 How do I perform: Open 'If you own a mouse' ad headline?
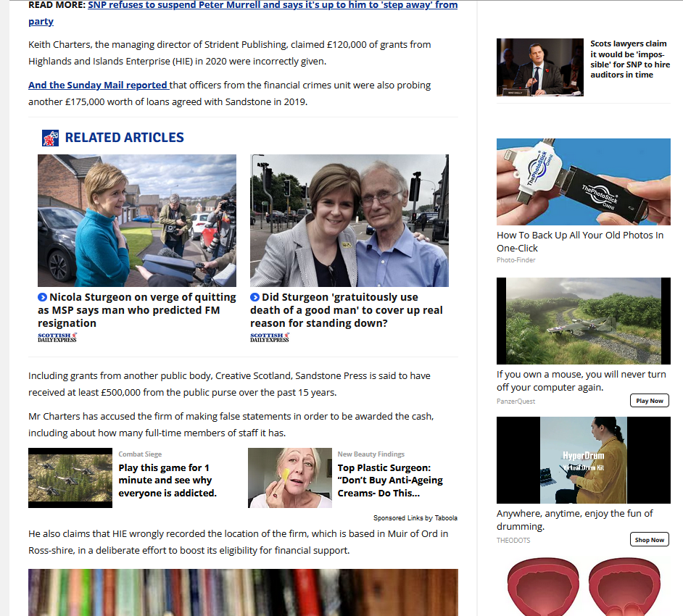pos(581,381)
